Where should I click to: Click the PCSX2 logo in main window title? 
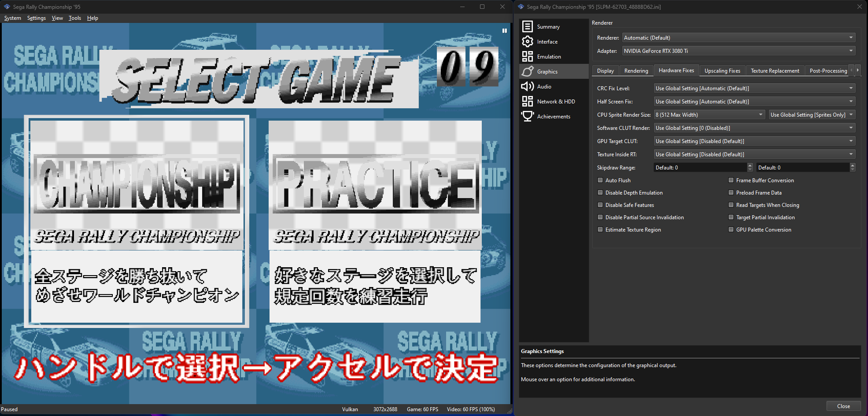point(7,7)
